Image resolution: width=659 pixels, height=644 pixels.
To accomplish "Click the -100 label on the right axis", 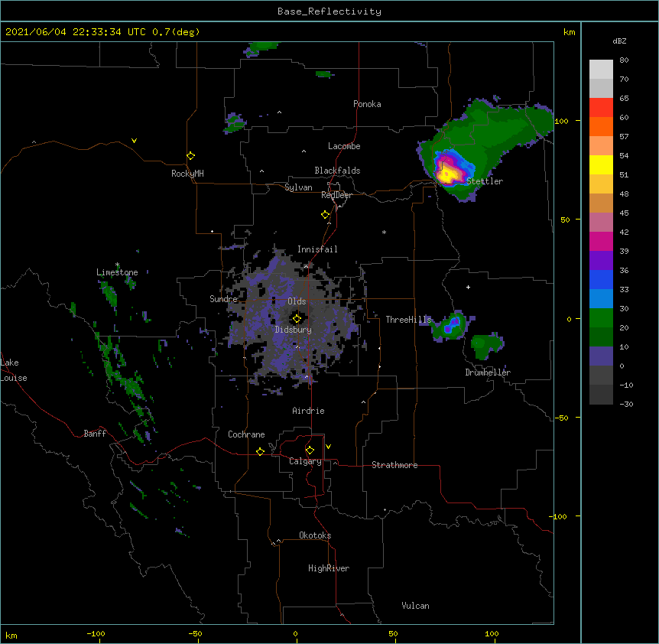I will pos(558,516).
